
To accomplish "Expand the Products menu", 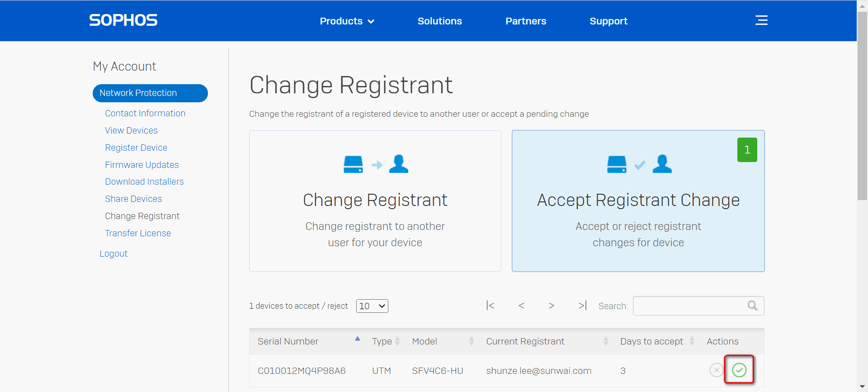I will click(x=347, y=21).
